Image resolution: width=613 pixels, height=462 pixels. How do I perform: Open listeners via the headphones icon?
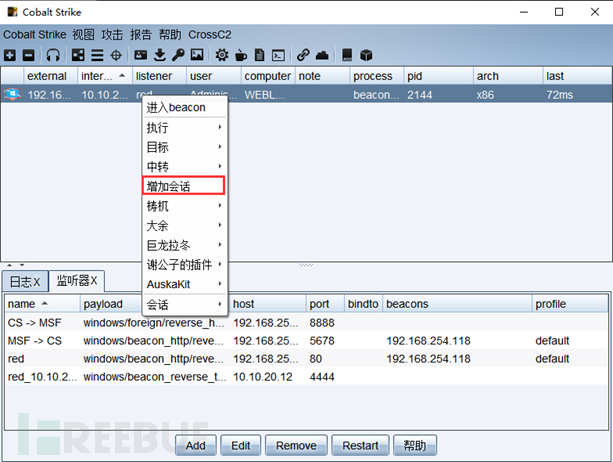(53, 55)
